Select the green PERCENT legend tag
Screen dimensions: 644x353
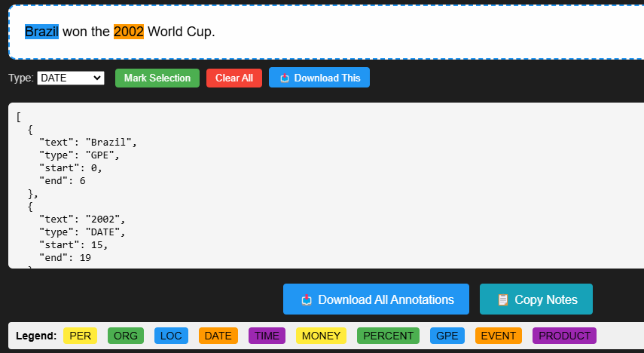388,336
